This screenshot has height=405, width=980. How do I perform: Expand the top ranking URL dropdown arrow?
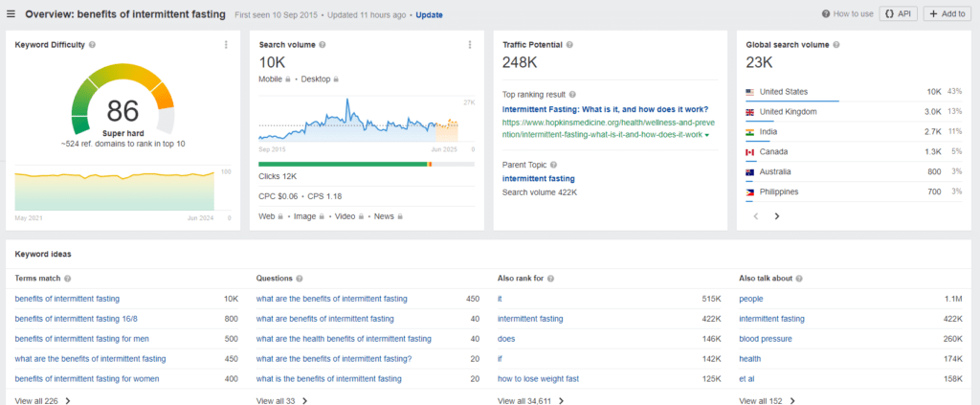(707, 135)
